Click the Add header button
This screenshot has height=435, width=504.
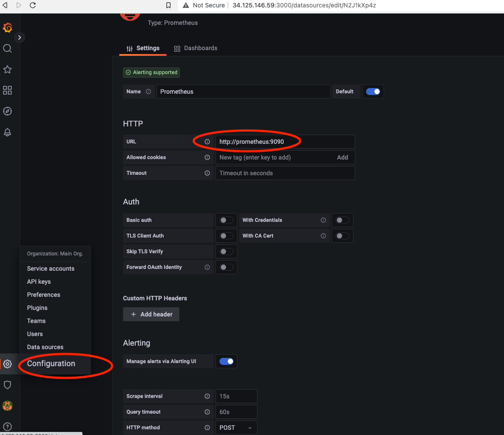pos(151,314)
